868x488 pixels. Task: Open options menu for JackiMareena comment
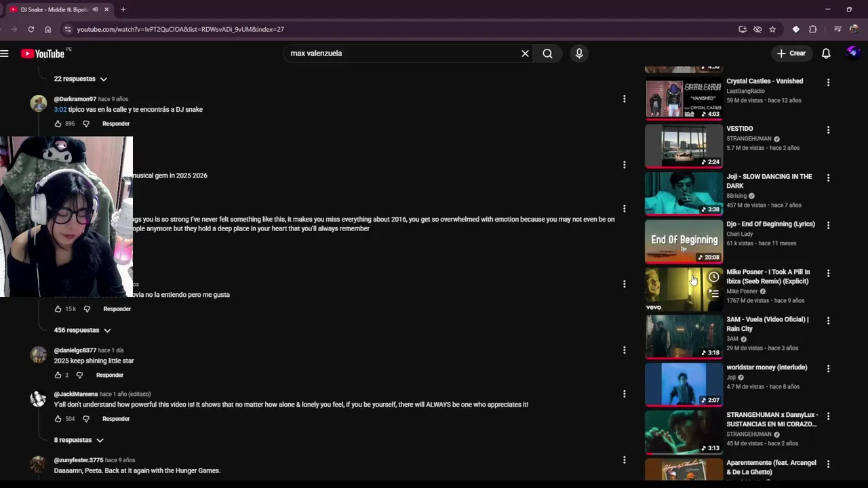click(x=624, y=394)
